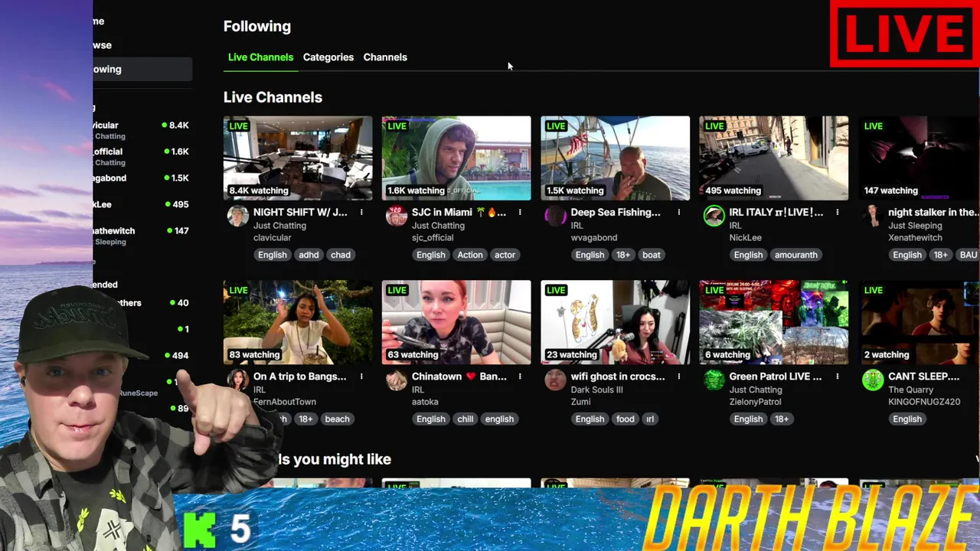Viewport: 980px width, 551px height.
Task: Open CANT SLEEP stream thumbnail with 2 watching
Action: coord(919,322)
